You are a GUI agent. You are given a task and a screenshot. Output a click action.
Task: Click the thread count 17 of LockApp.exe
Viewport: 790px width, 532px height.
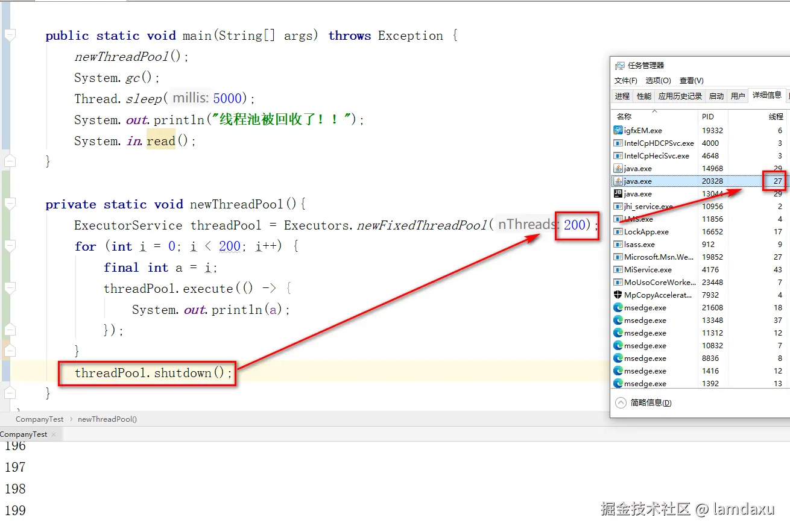(x=778, y=231)
